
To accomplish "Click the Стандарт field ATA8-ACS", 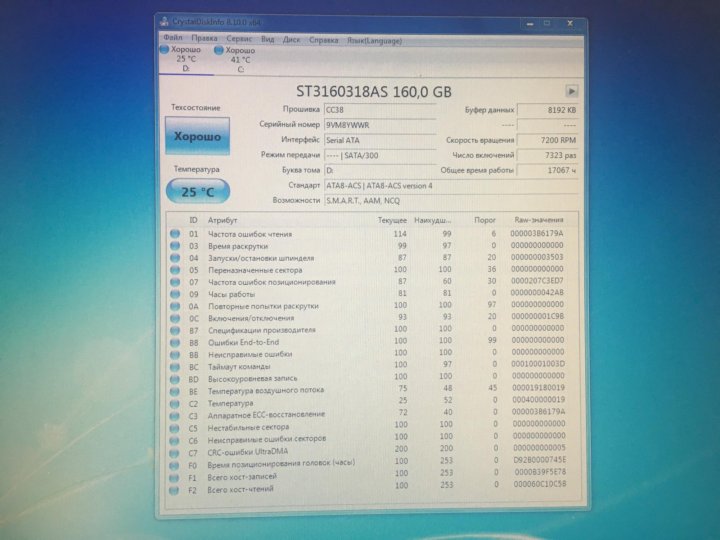I will pos(451,186).
